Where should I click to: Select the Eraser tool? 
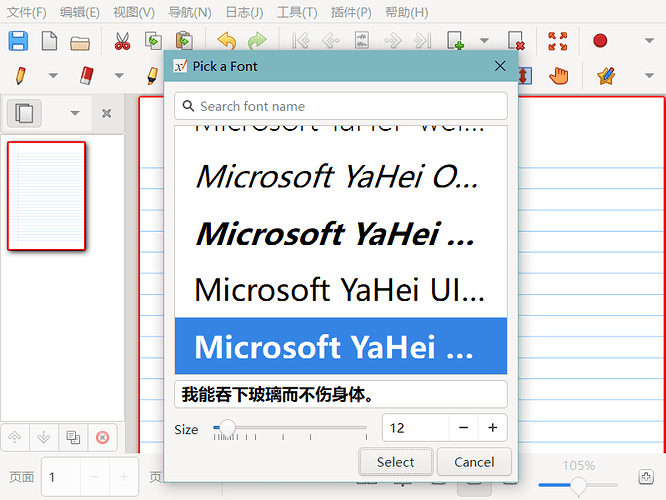[85, 75]
